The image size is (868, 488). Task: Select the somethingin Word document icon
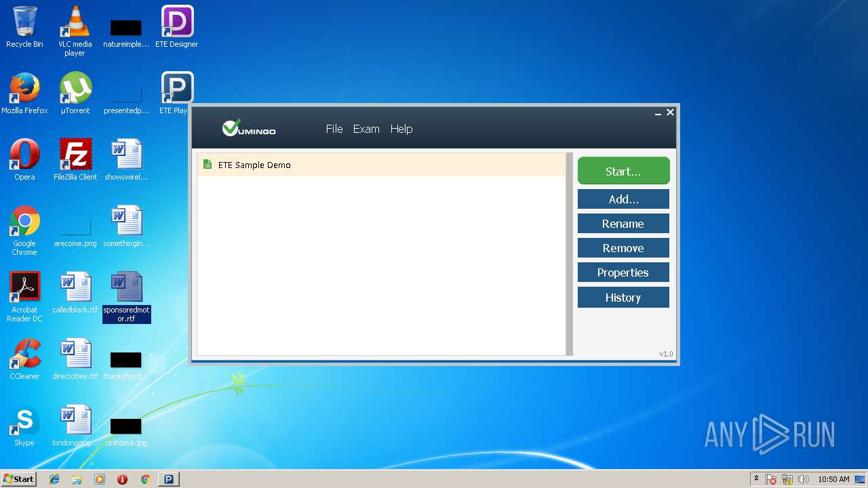[x=126, y=226]
